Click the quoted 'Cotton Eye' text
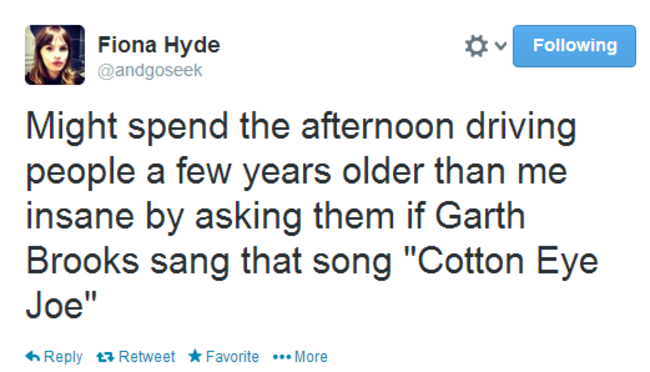Screen dimensions: 650x372 pos(502,262)
